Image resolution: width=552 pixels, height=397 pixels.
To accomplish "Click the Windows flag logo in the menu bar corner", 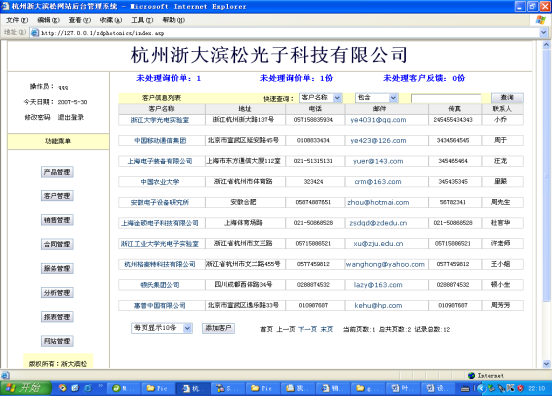I will click(x=540, y=20).
